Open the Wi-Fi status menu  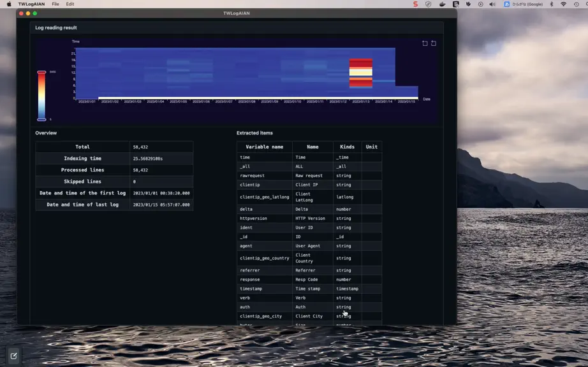563,4
